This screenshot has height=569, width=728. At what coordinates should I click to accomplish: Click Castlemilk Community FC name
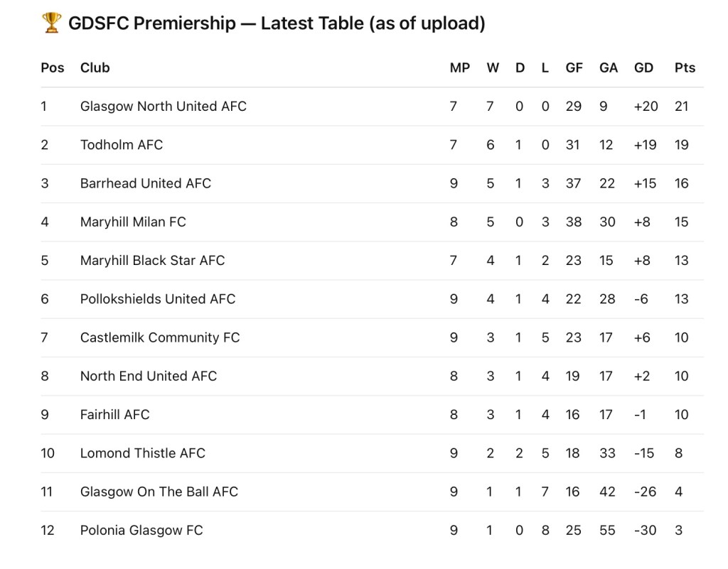(160, 337)
